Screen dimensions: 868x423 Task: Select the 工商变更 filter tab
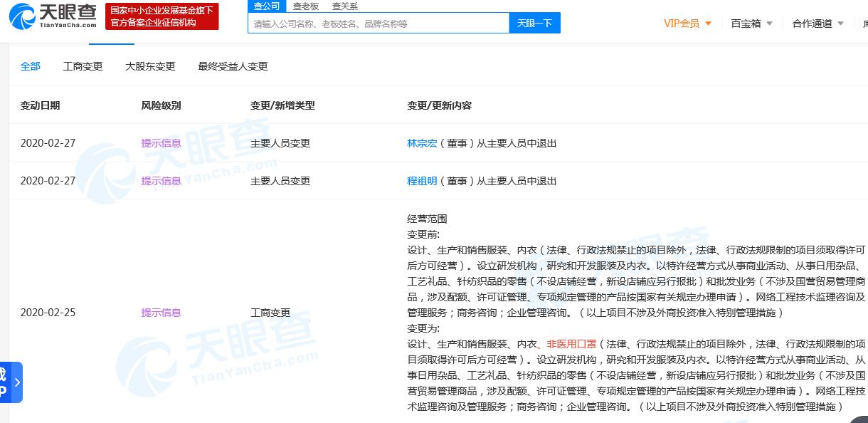click(83, 66)
